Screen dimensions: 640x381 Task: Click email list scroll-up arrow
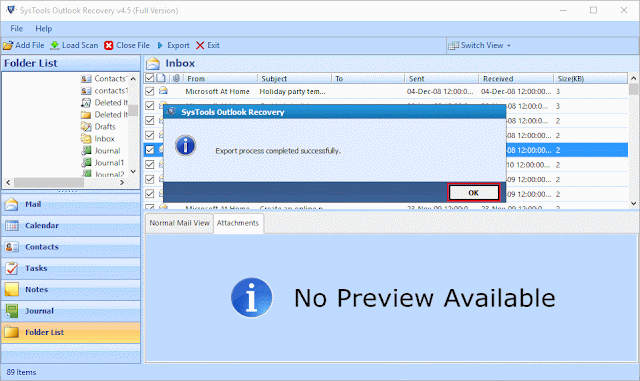633,78
